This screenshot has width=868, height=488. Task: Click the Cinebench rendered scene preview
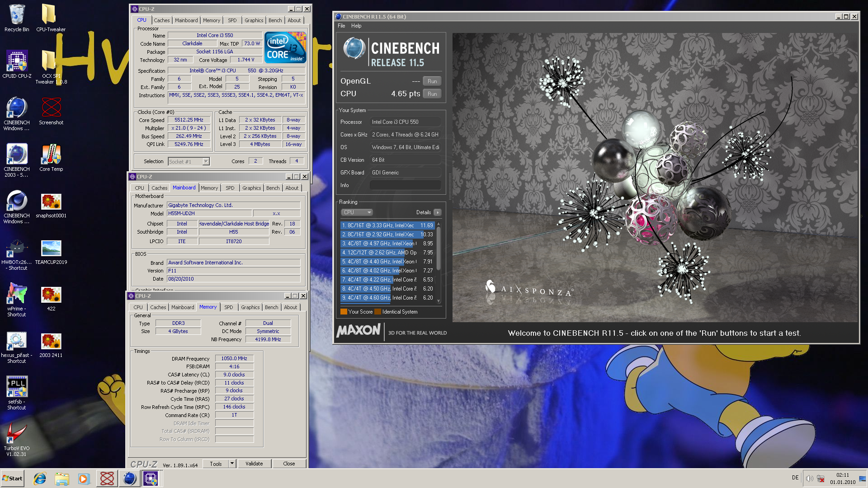click(x=655, y=177)
